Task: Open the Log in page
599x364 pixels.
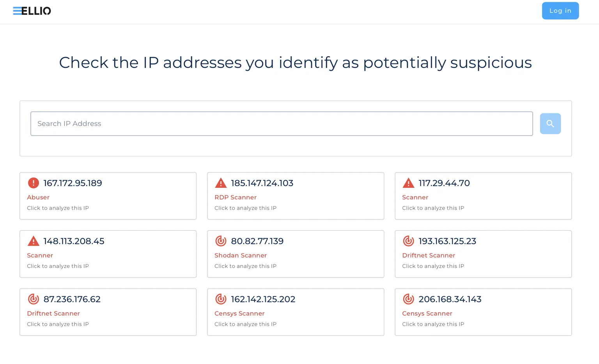Action: pyautogui.click(x=560, y=11)
